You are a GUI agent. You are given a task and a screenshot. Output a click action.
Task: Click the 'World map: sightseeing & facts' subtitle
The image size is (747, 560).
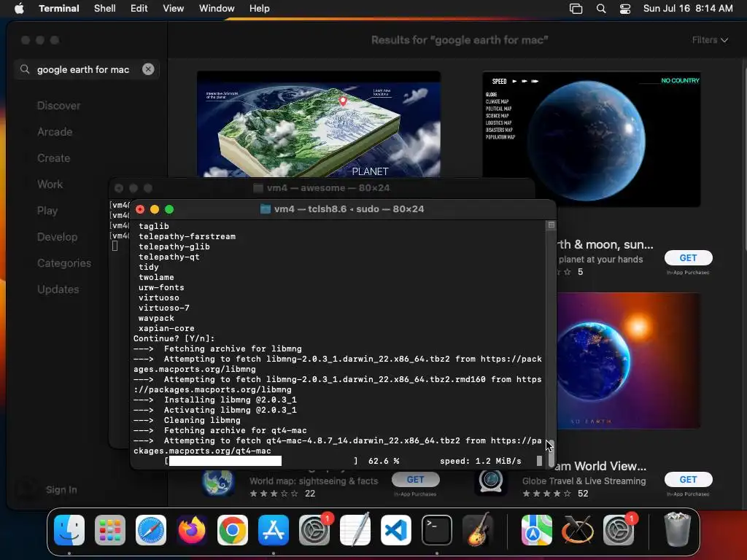(314, 481)
